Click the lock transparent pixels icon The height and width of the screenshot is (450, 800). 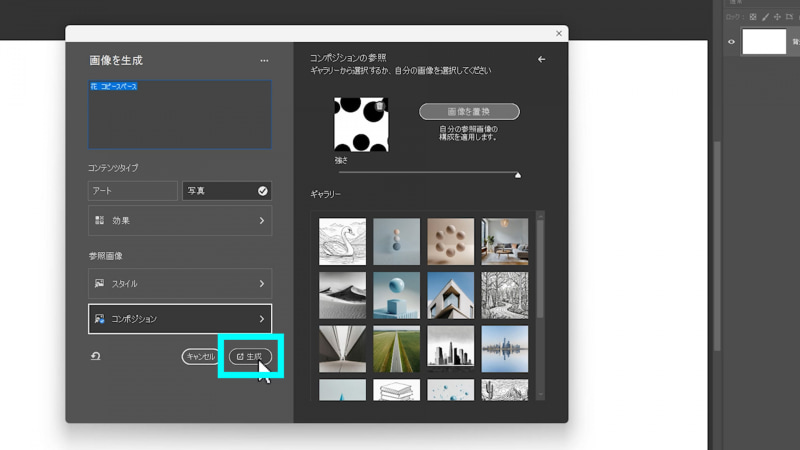point(753,17)
